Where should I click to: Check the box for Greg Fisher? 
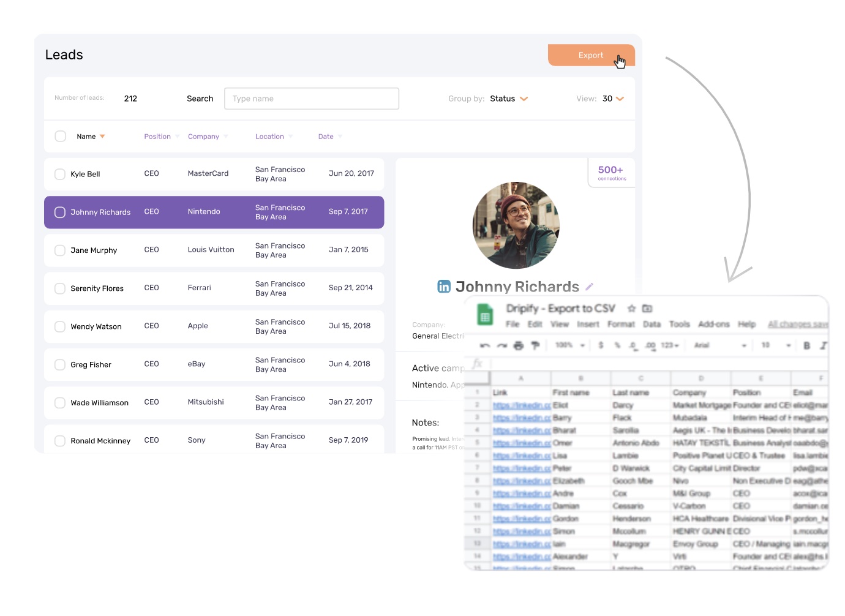click(60, 364)
